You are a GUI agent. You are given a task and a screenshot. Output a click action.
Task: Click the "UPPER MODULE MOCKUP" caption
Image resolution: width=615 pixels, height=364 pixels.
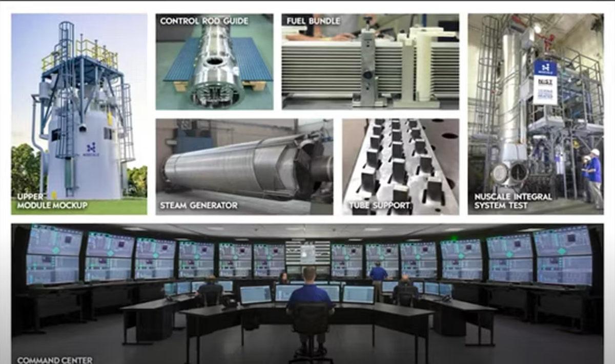(51, 201)
